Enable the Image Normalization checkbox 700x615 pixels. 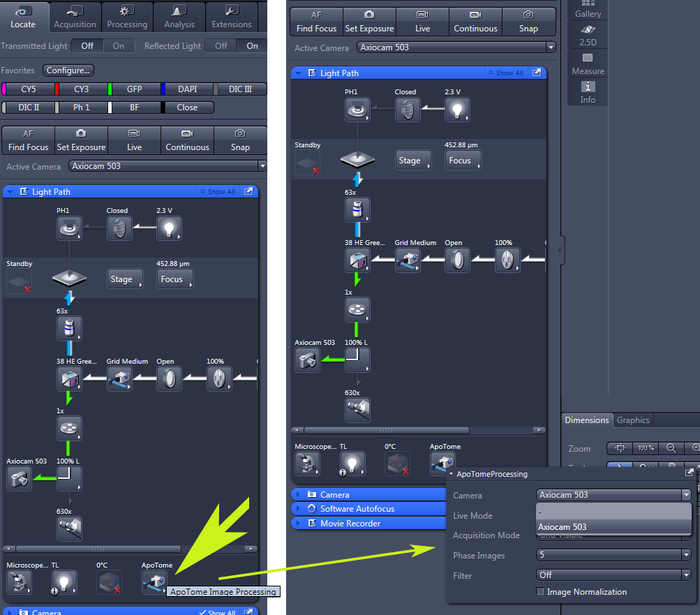[x=540, y=592]
